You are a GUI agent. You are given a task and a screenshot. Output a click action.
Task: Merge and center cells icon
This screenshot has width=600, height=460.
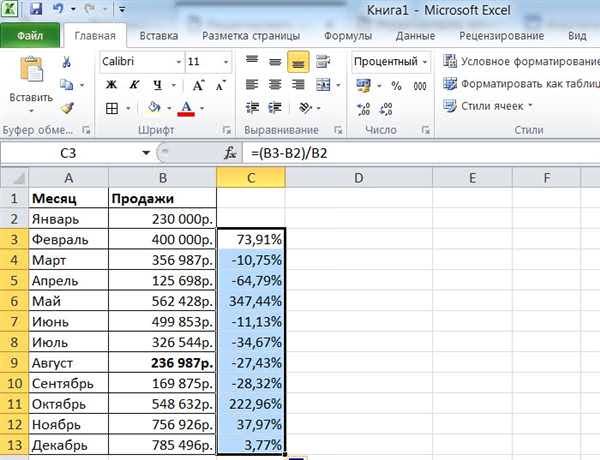(x=323, y=85)
